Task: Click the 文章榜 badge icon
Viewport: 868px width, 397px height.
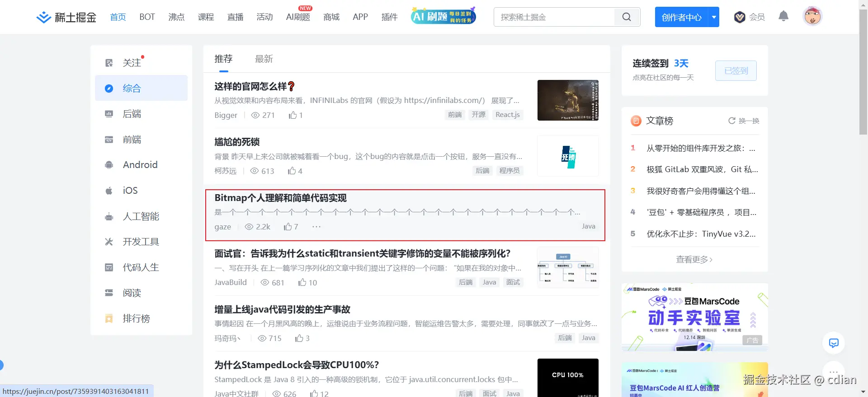Action: point(636,121)
